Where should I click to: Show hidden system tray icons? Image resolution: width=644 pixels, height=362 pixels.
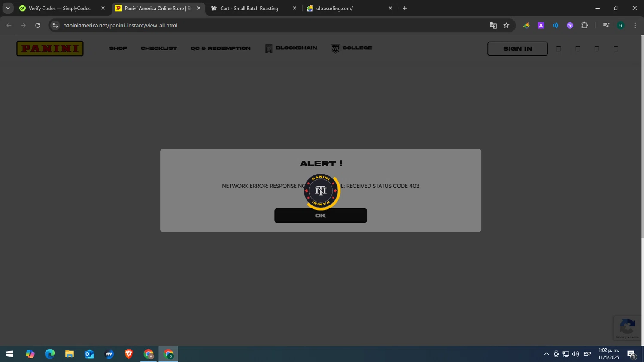click(547, 354)
